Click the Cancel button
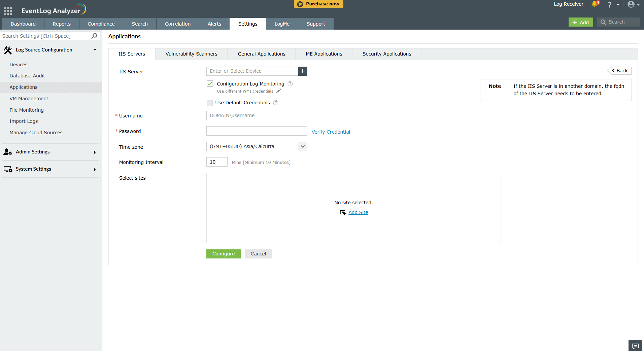Image resolution: width=644 pixels, height=351 pixels. click(258, 254)
